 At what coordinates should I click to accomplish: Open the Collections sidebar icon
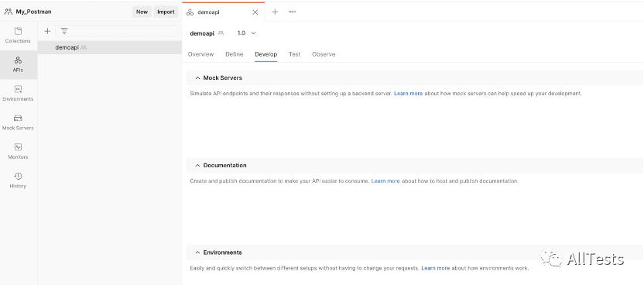[x=18, y=36]
